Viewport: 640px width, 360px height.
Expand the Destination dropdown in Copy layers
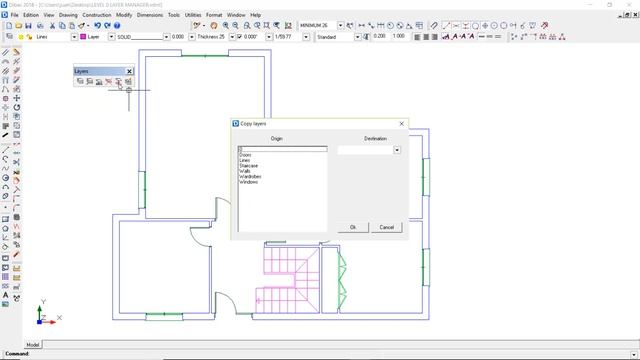coord(397,150)
